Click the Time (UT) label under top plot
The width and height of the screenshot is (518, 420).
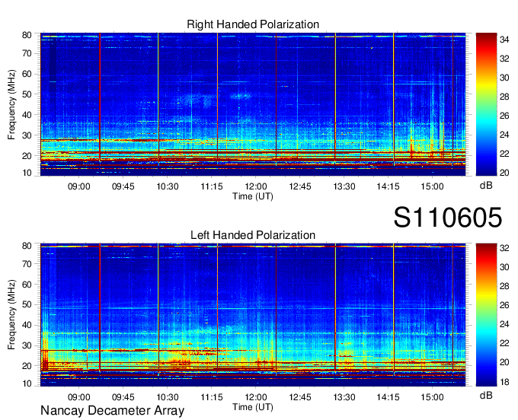(253, 196)
